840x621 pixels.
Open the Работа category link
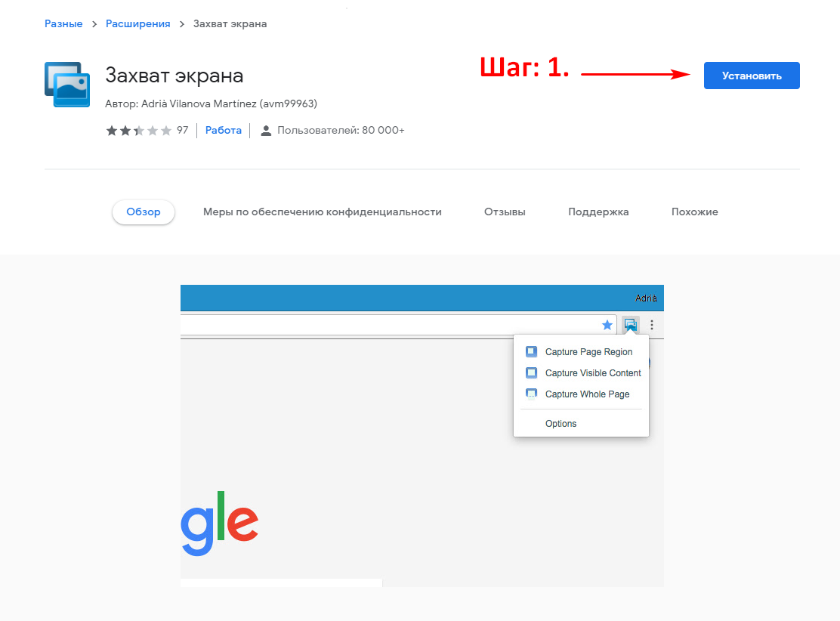[223, 130]
